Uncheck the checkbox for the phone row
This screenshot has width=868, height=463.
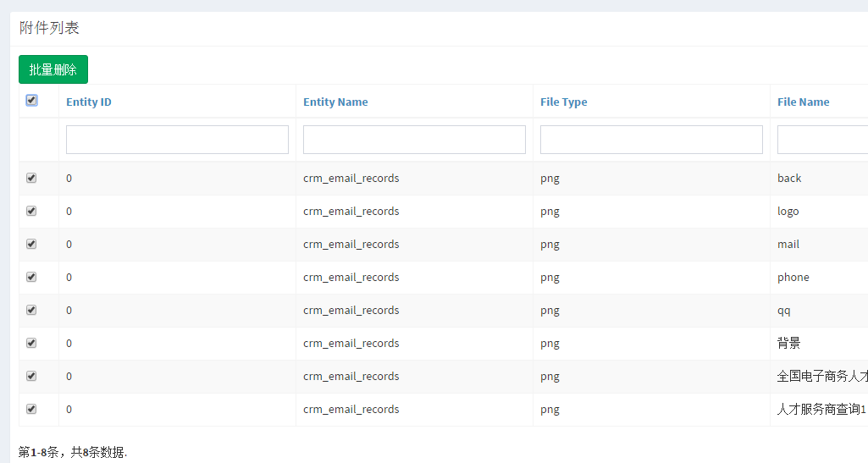[x=31, y=278]
